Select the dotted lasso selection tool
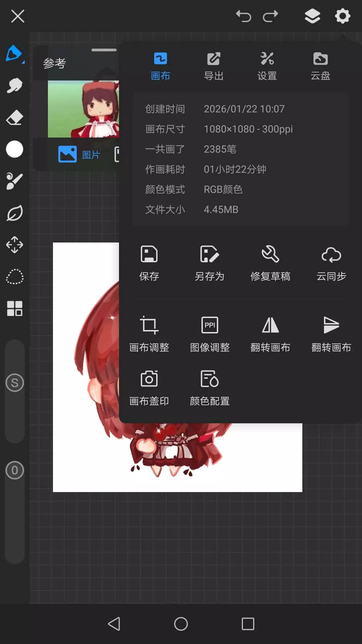Image resolution: width=362 pixels, height=644 pixels. 14,277
